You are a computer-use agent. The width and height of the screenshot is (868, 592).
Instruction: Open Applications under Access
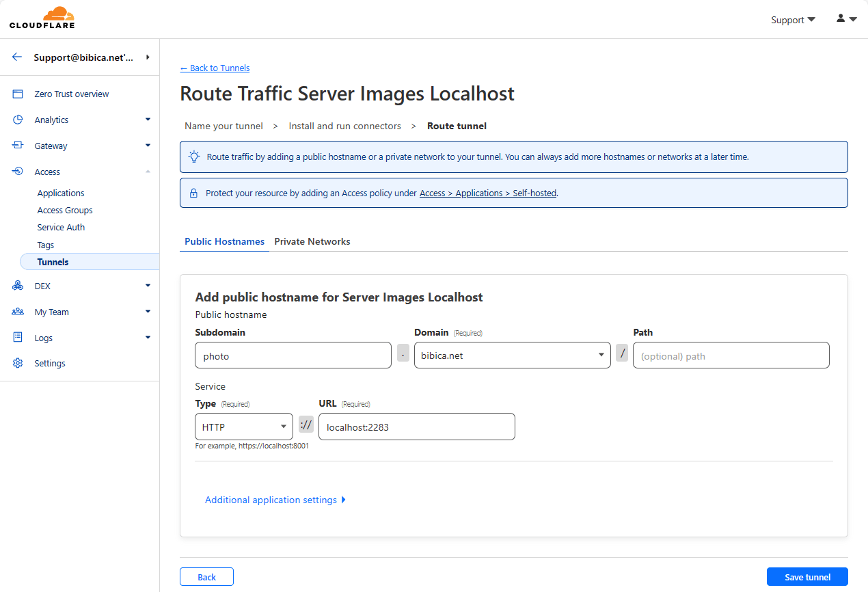pos(61,193)
